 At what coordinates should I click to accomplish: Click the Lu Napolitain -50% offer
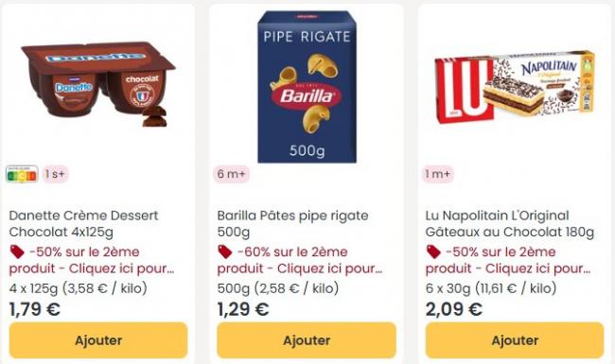pyautogui.click(x=508, y=260)
